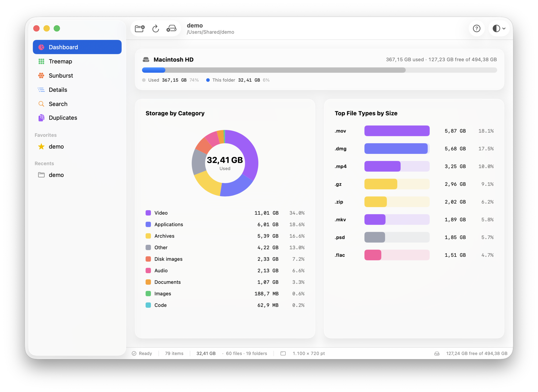Screen dimensions: 538x392
Task: Open the Dashboard pie chart icon
Action: point(41,47)
